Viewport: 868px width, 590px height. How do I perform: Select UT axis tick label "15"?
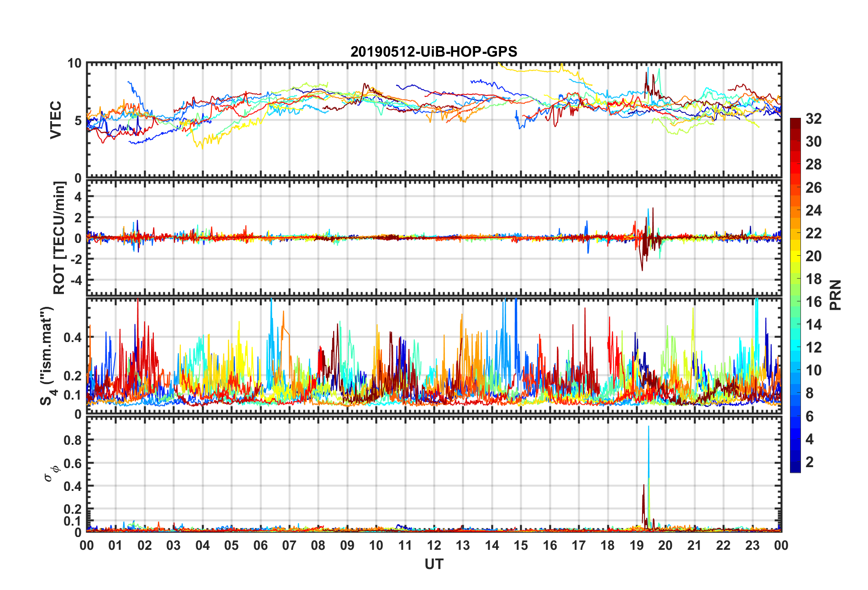coord(521,545)
